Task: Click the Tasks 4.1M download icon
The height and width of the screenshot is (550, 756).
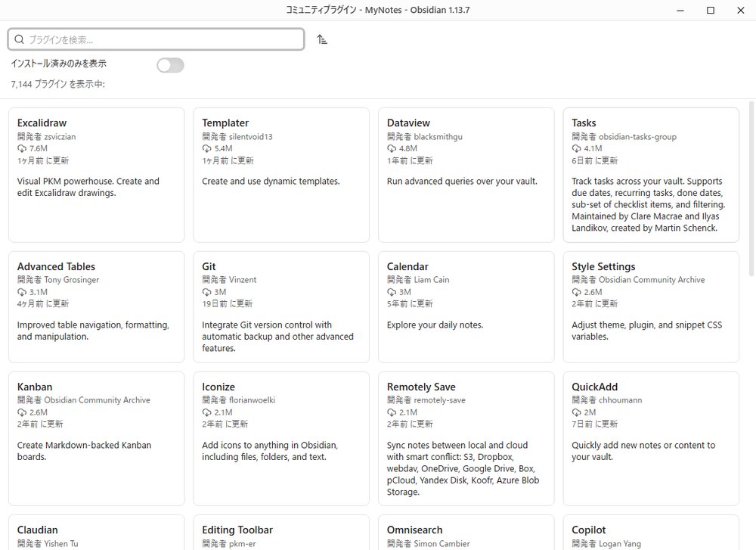Action: 576,148
